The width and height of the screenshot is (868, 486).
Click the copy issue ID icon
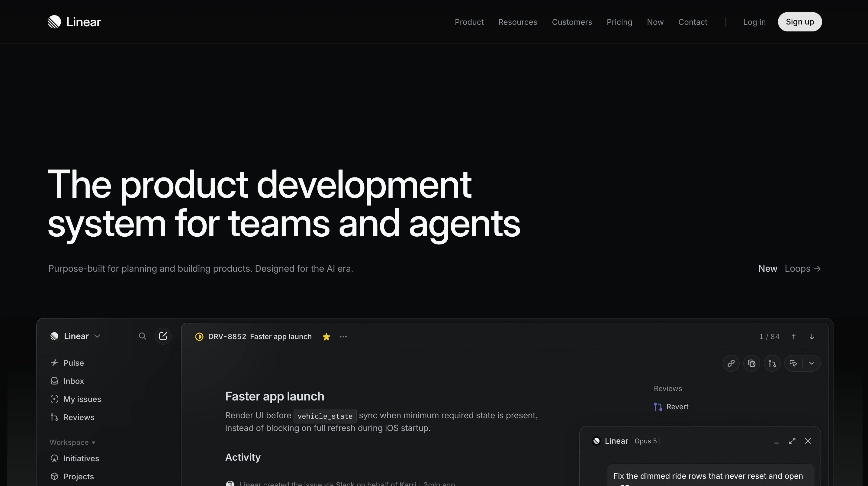coord(751,363)
